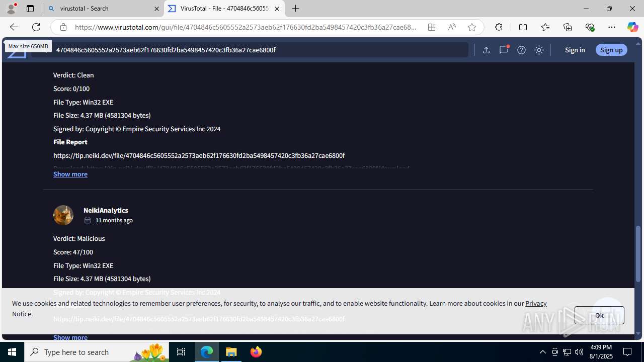Screen dimensions: 644x362
Task: Switch to the VirusTotal - File tab
Action: click(224, 9)
